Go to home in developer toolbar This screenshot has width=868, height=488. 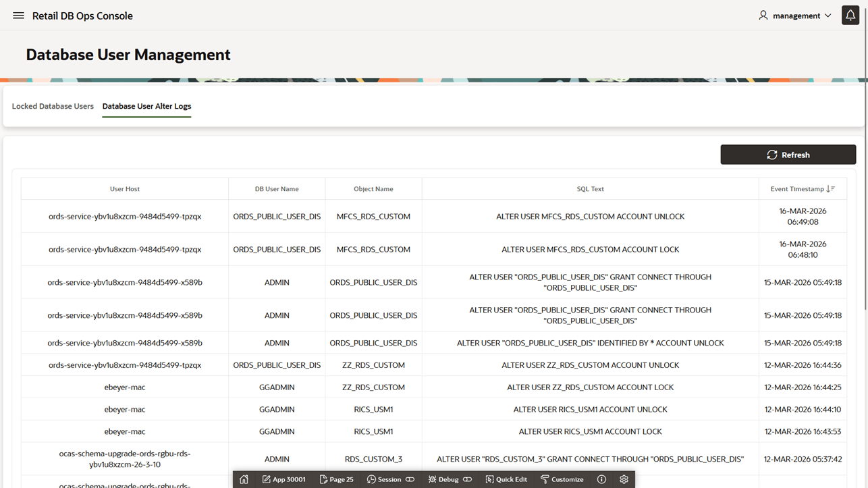pyautogui.click(x=244, y=479)
